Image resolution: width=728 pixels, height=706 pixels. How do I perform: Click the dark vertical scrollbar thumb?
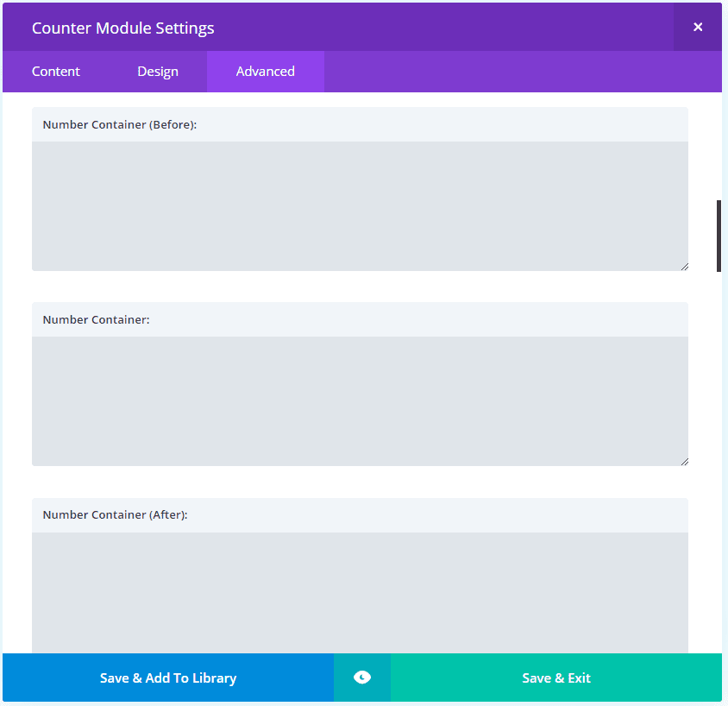point(719,236)
